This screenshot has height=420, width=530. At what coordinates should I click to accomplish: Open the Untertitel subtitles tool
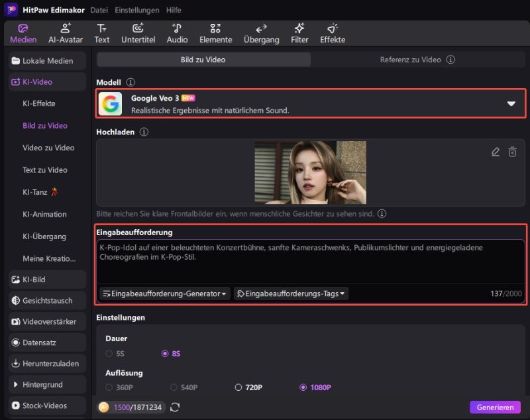(x=138, y=34)
